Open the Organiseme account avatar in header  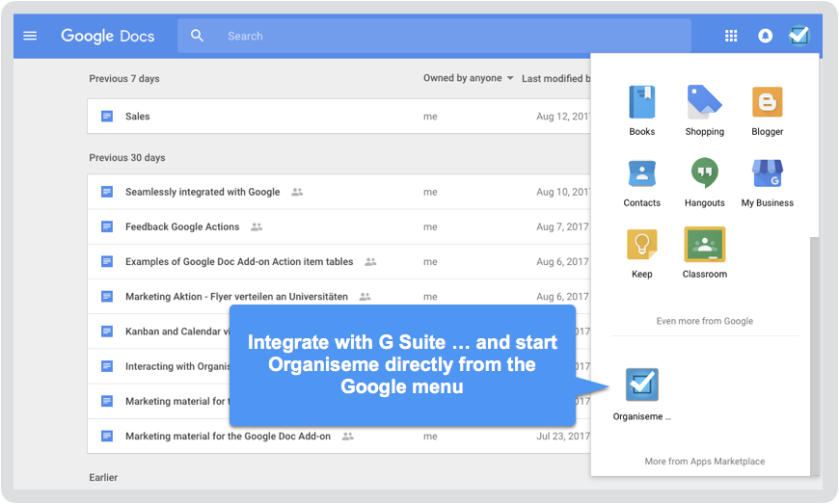[x=799, y=36]
